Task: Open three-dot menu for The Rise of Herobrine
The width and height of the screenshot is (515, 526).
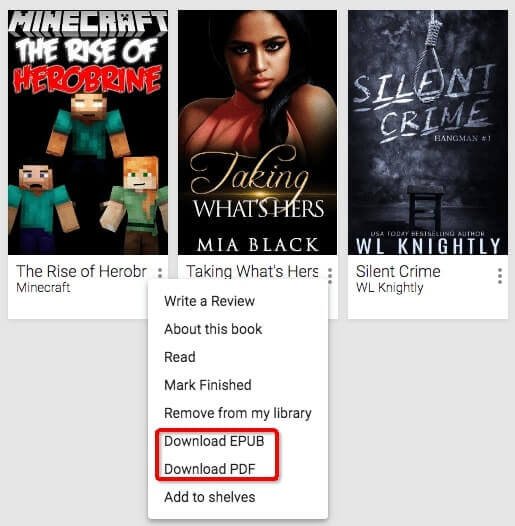Action: pos(160,273)
